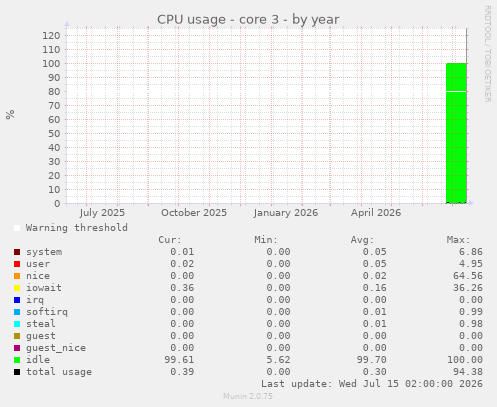Click the 'Cur:' column header

[170, 240]
